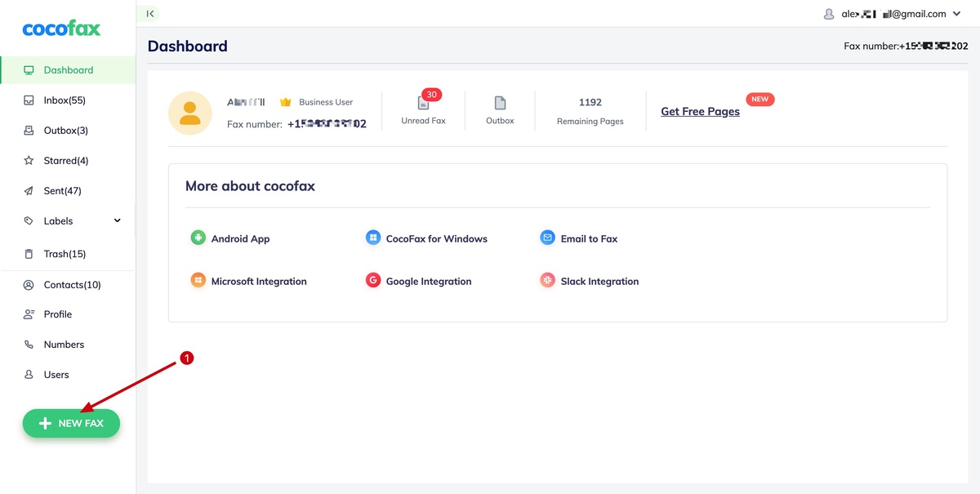
Task: Click the account email address in header
Action: click(x=893, y=14)
